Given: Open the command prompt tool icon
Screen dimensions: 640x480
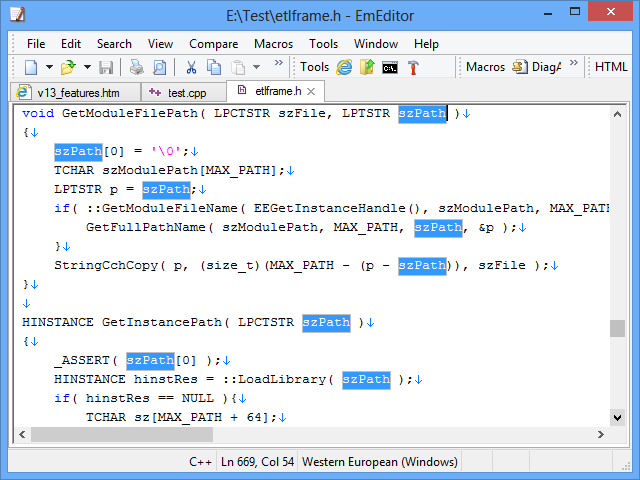Looking at the screenshot, I should coord(390,67).
